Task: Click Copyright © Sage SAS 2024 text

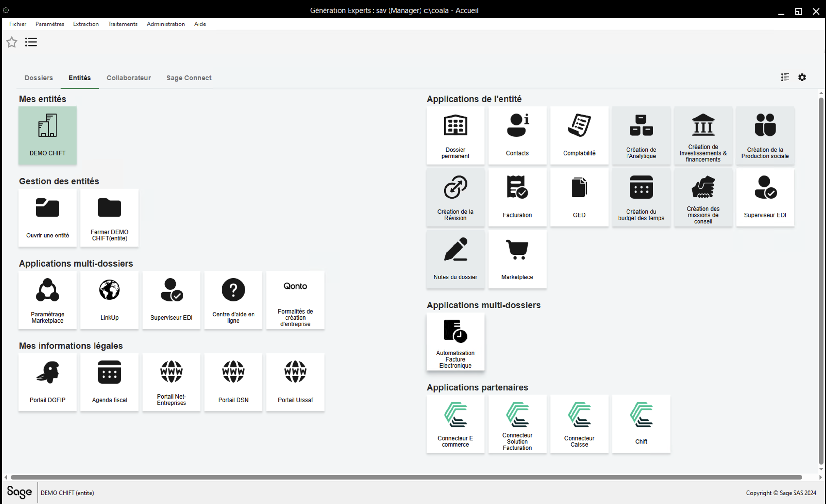Action: coord(781,493)
